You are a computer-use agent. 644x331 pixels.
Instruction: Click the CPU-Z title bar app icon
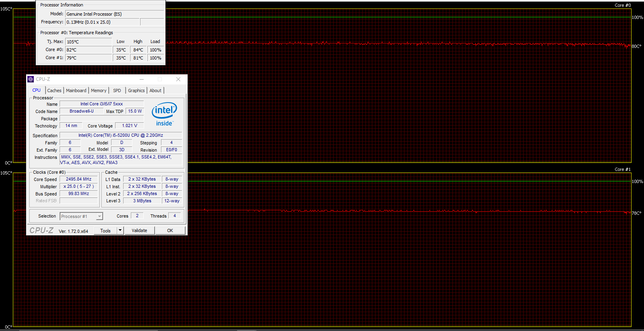31,79
